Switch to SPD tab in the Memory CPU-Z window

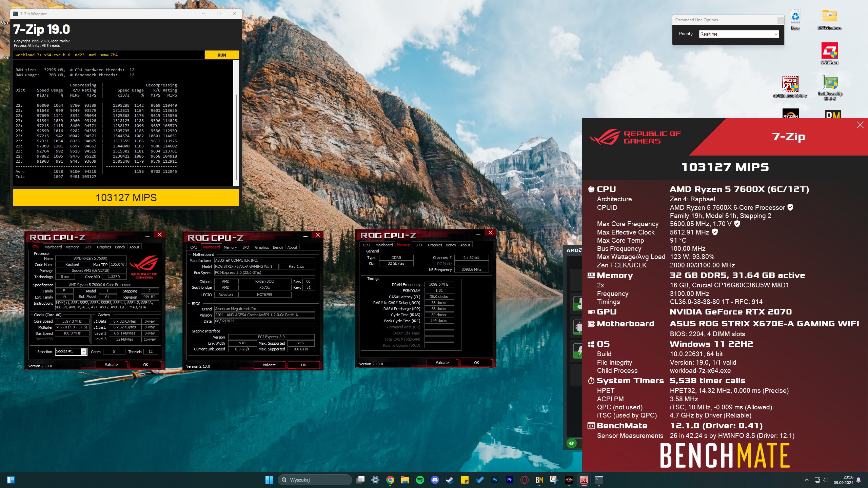coord(419,245)
